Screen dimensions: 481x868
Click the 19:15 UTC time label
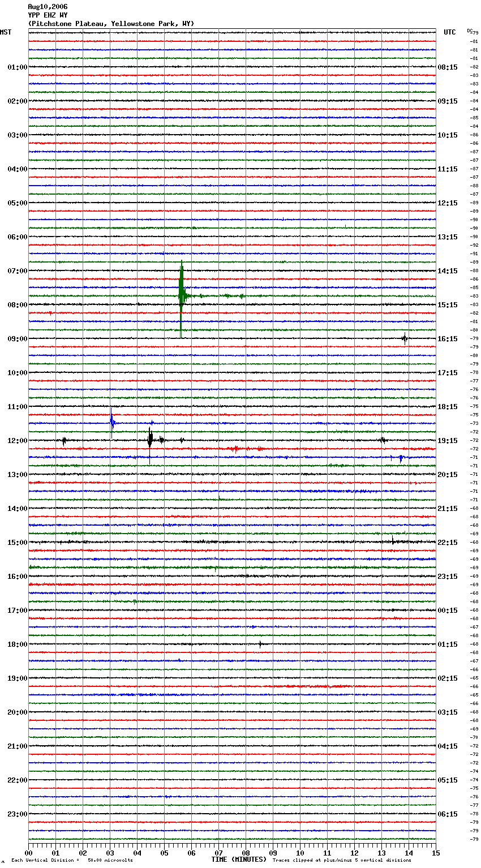coord(448,441)
